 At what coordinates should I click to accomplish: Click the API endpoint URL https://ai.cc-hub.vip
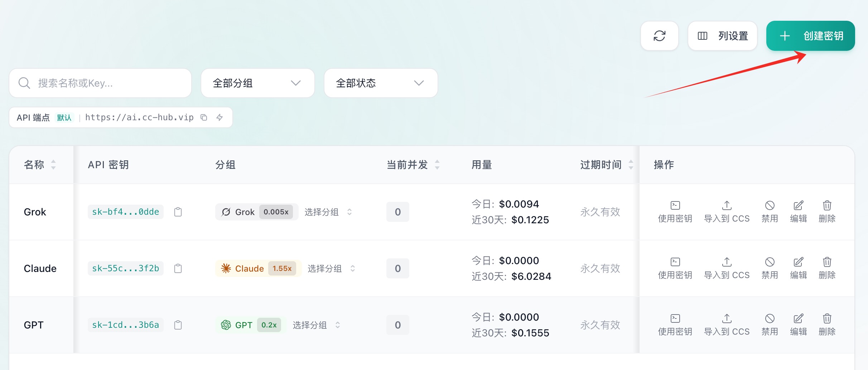(139, 117)
